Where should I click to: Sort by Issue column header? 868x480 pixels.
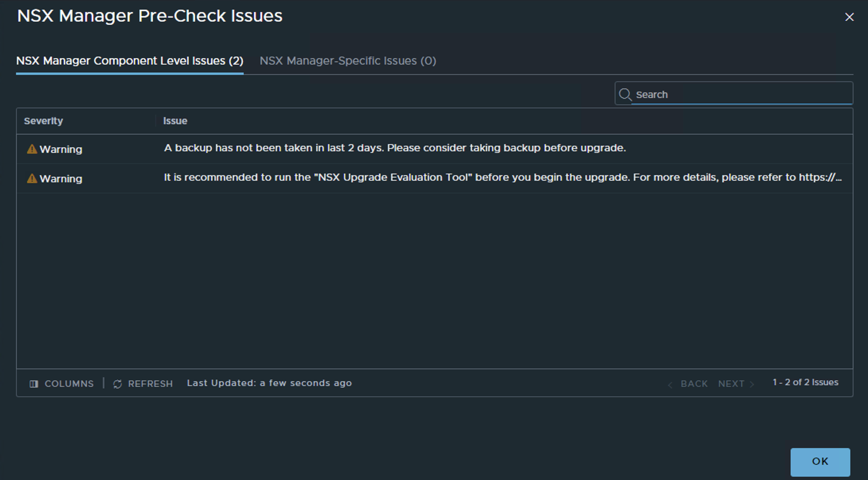(x=175, y=121)
